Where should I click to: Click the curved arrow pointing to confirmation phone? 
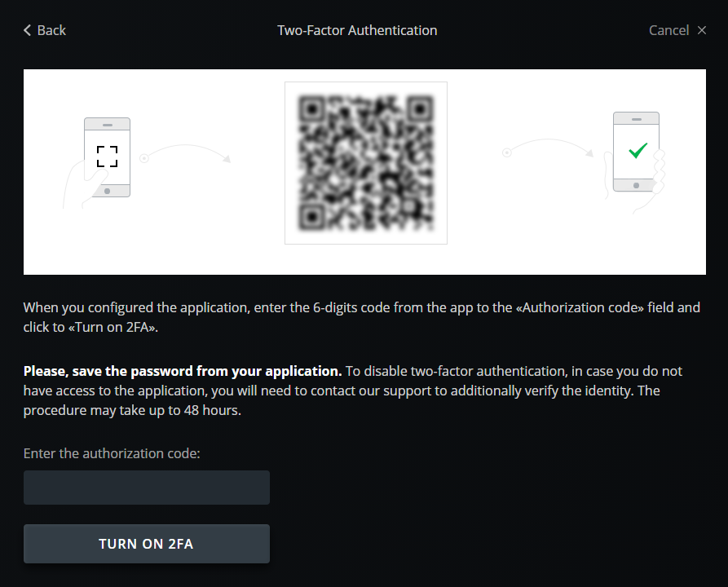548,148
